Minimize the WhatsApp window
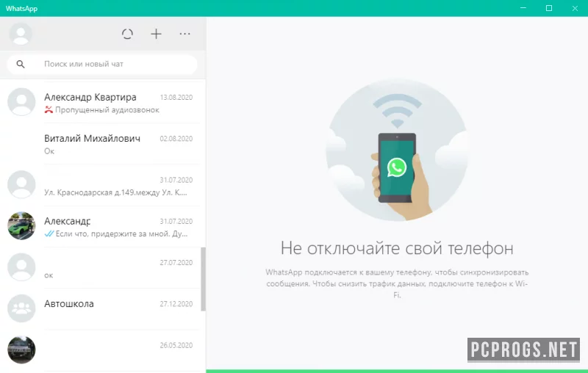The image size is (588, 373). pos(523,8)
